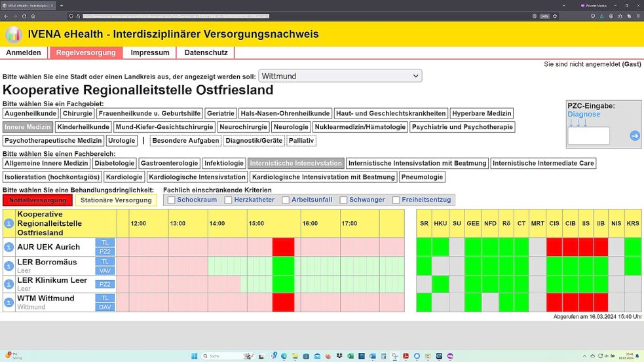
Task: Select the Kardiologie subspecialty
Action: point(124,177)
